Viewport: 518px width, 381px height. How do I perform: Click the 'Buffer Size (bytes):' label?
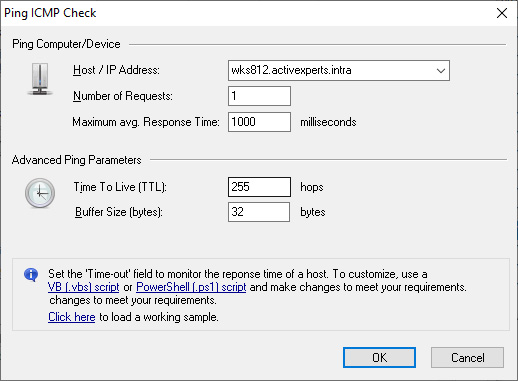[119, 212]
